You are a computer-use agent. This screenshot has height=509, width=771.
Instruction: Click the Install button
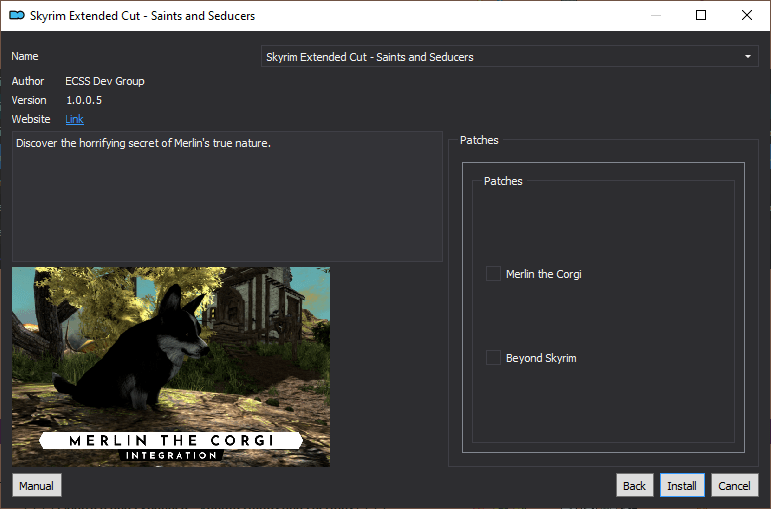pyautogui.click(x=682, y=486)
